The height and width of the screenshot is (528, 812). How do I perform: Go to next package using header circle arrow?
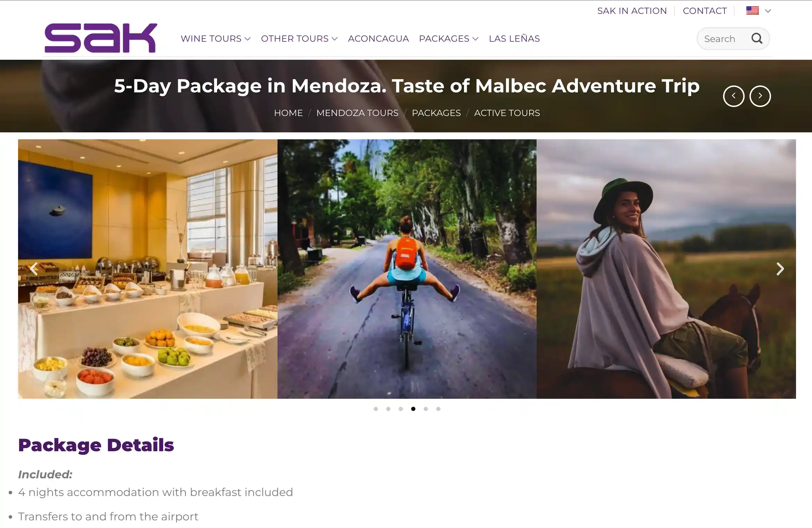760,96
